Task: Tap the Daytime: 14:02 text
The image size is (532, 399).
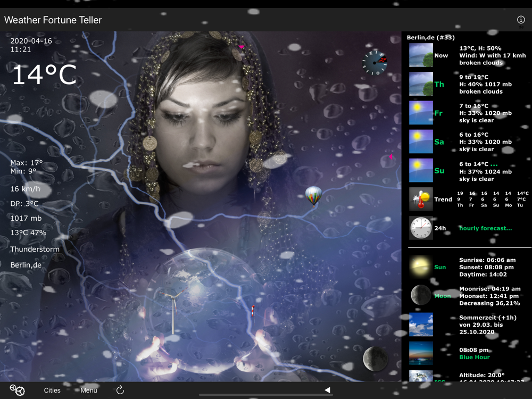Action: (483, 275)
